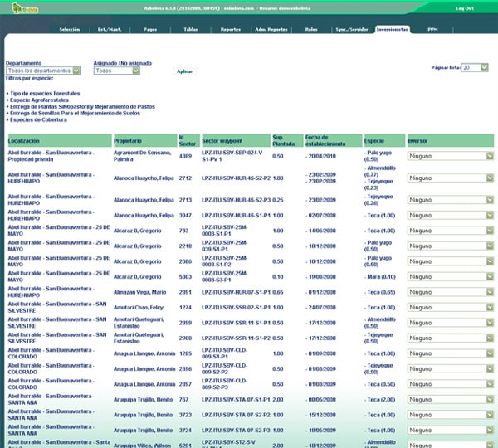
Task: Open Inversor dropdown for sector 3723
Action: (451, 415)
